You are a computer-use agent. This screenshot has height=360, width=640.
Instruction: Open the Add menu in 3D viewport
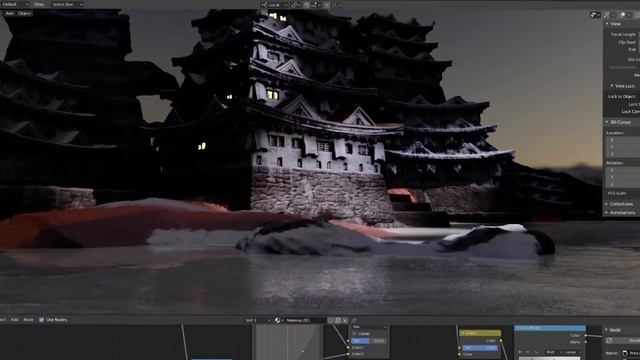(9, 13)
